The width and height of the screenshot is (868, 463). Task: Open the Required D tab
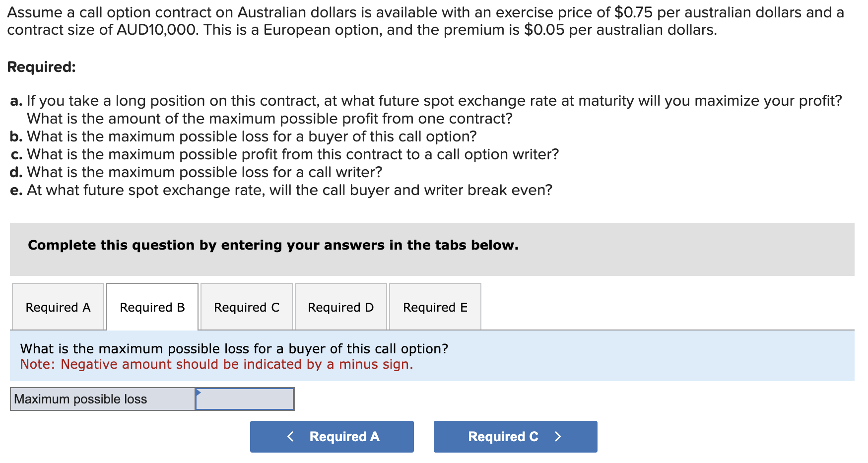click(340, 307)
